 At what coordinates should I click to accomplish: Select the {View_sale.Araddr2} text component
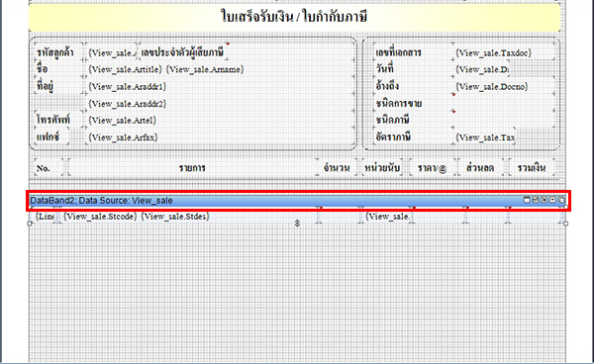(128, 103)
